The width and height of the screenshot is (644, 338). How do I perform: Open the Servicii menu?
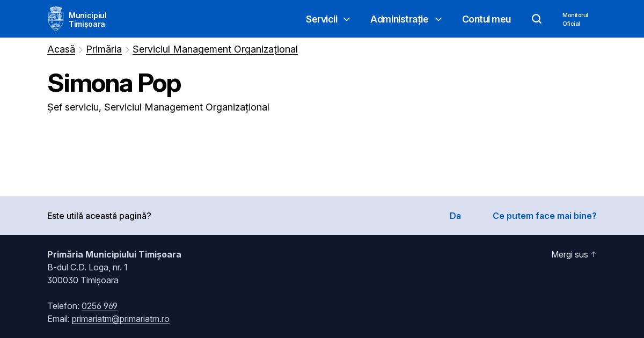click(x=321, y=19)
